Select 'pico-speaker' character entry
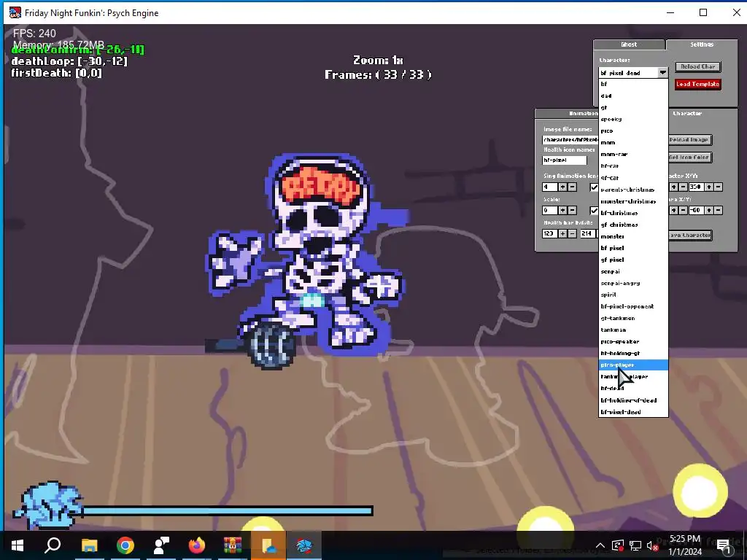This screenshot has width=747, height=560. coord(633,341)
